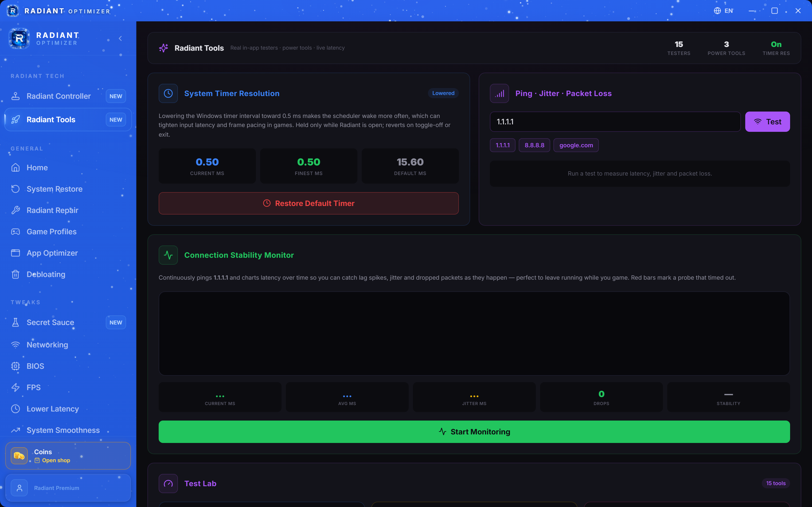Select the google.com preset target
This screenshot has width=812, height=507.
tap(576, 145)
